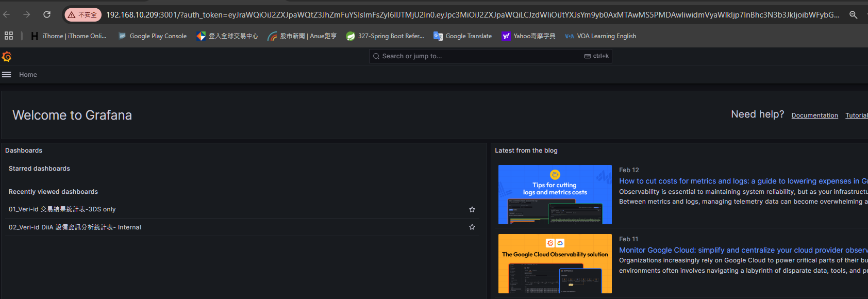Star the 01_Veri-id 3DS only dashboard
The height and width of the screenshot is (299, 868).
[472, 209]
